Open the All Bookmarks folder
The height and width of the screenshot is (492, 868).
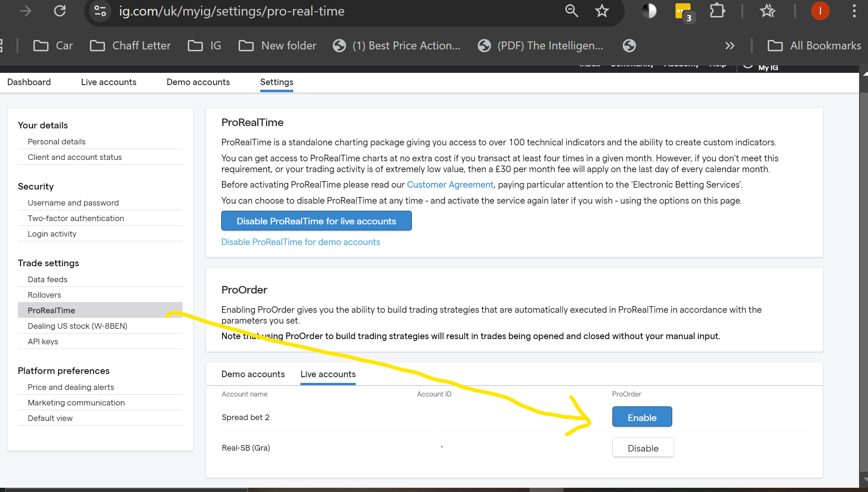[814, 46]
